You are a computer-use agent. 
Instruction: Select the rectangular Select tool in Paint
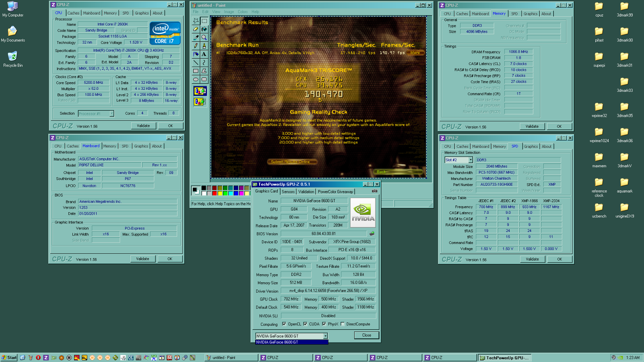tap(204, 21)
